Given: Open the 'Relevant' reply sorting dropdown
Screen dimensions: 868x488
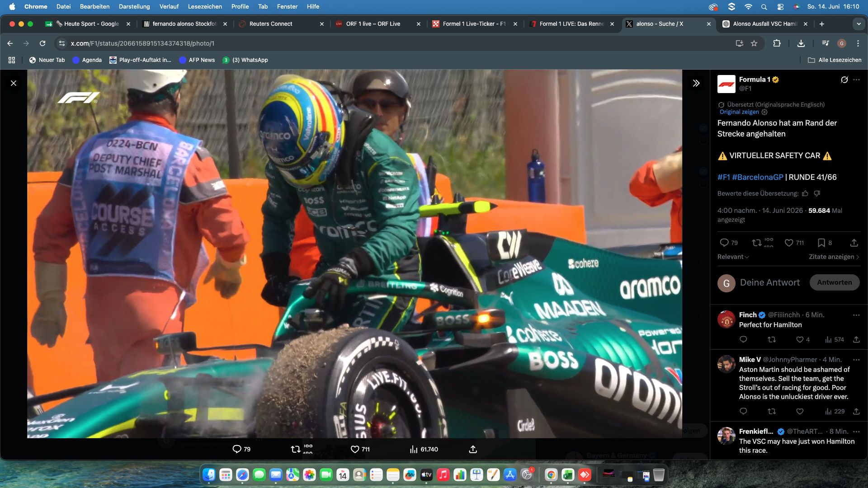Looking at the screenshot, I should (733, 257).
